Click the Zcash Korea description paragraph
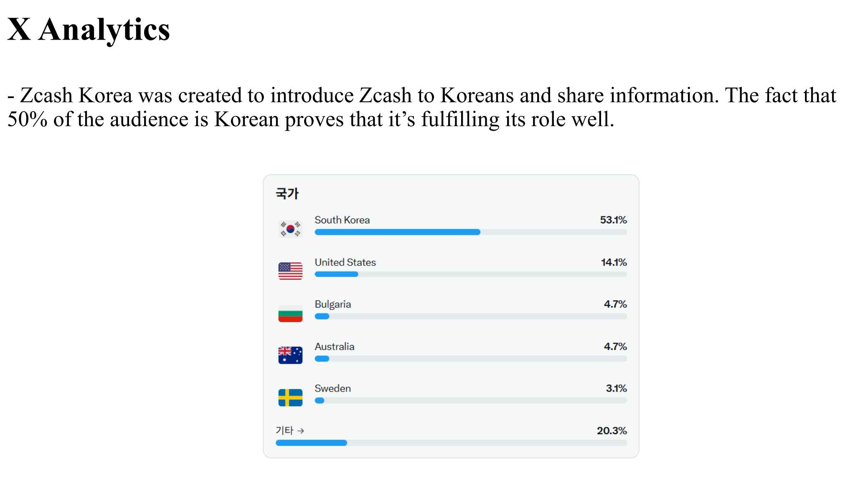868x477 pixels. pos(422,107)
